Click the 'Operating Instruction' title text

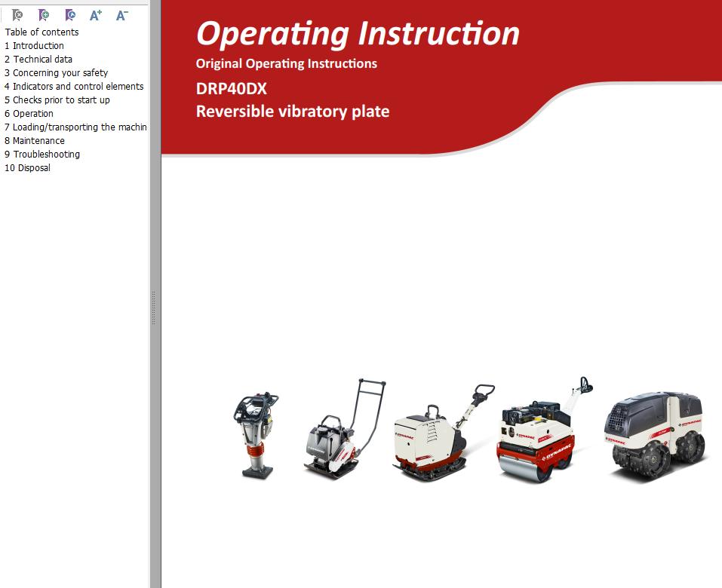pos(358,34)
